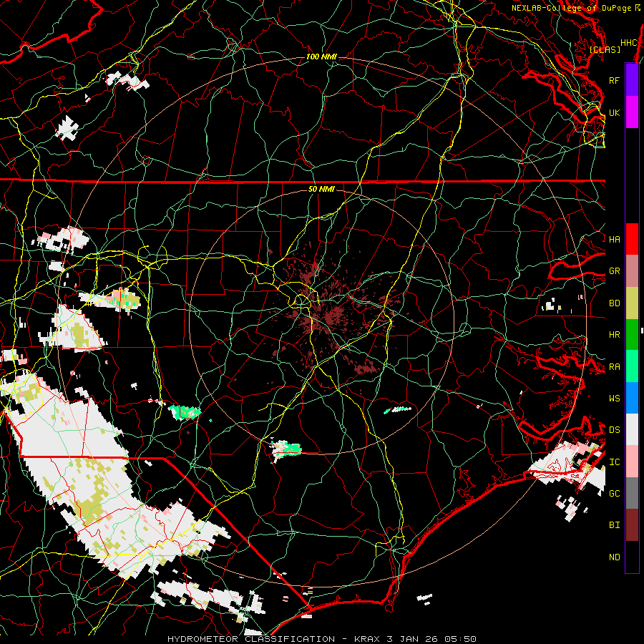644x644 pixels.
Task: Click the UK legend label
Action: [615, 112]
